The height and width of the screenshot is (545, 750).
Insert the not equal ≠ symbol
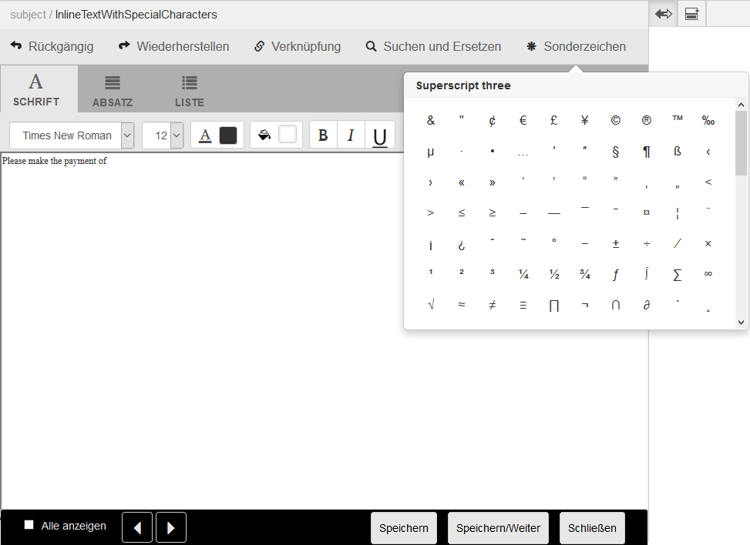[x=492, y=305]
